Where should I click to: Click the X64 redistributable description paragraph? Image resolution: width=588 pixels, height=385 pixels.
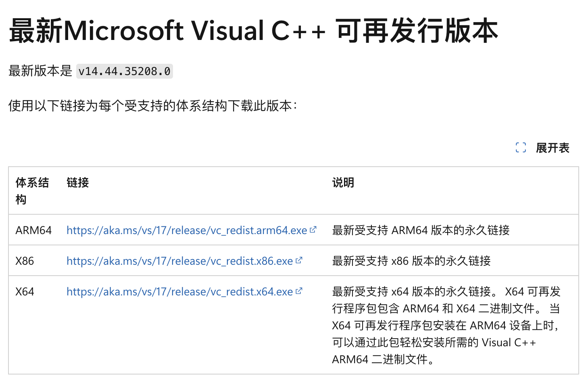coord(446,325)
